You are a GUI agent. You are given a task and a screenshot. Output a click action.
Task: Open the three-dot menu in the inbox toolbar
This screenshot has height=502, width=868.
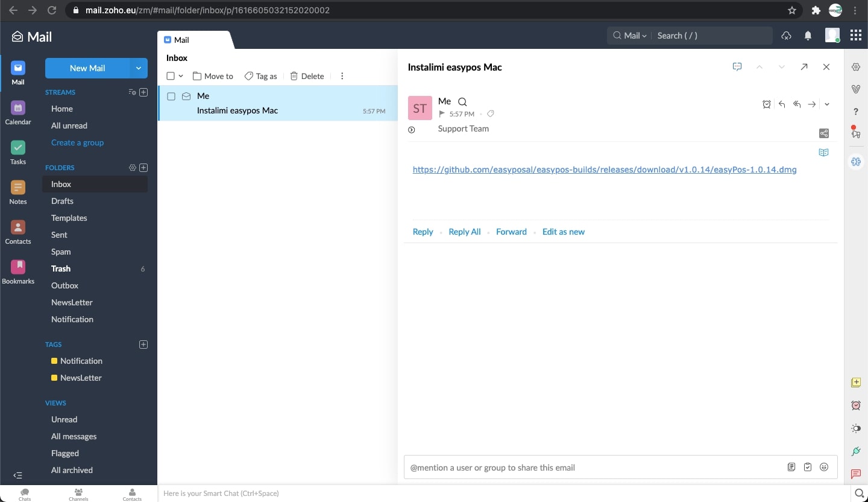point(342,76)
